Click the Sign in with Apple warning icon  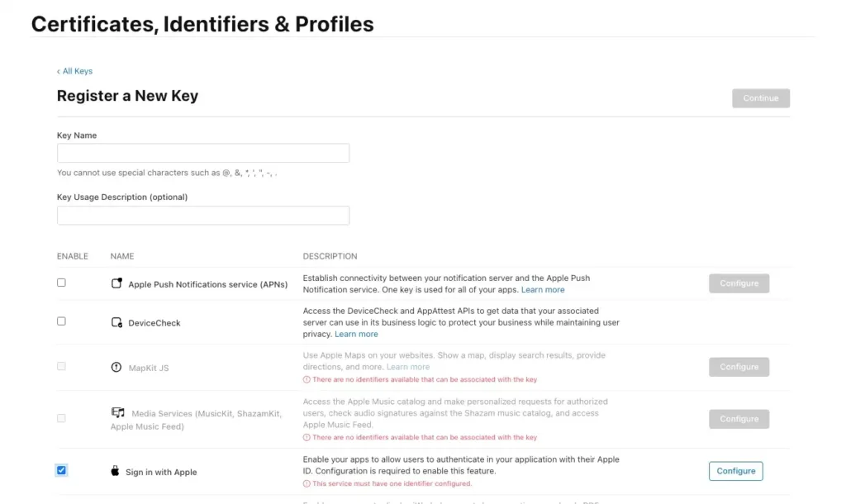pyautogui.click(x=307, y=483)
